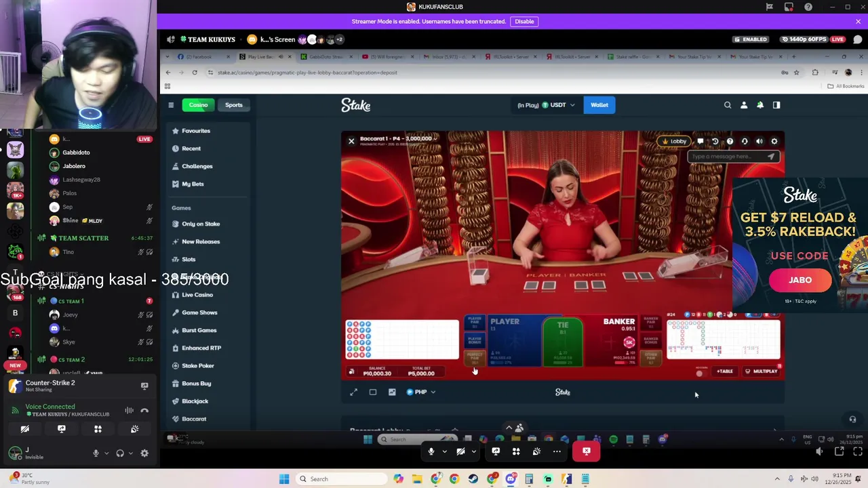Open Windows Start menu on taskbar

tap(284, 479)
